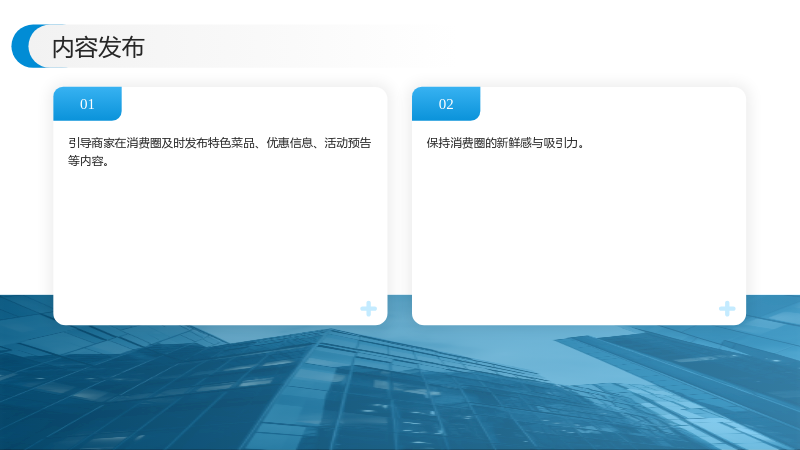Click the plus icon in card 02

click(x=727, y=309)
